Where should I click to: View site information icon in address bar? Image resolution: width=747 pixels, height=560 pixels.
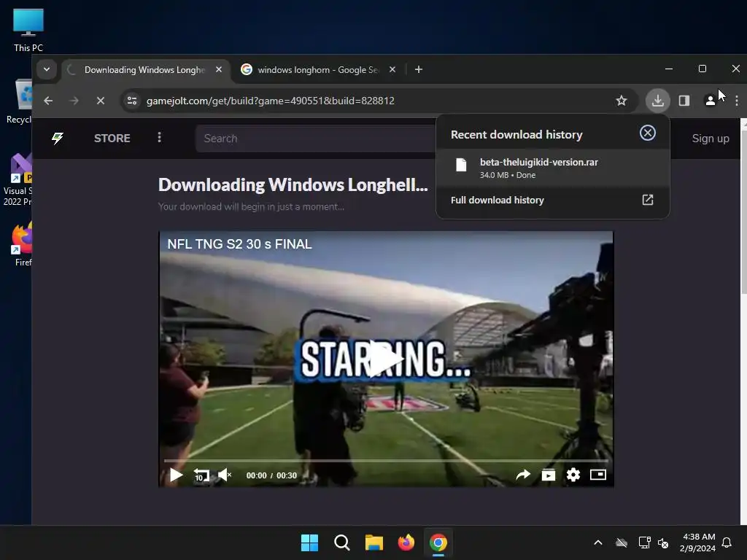[132, 101]
